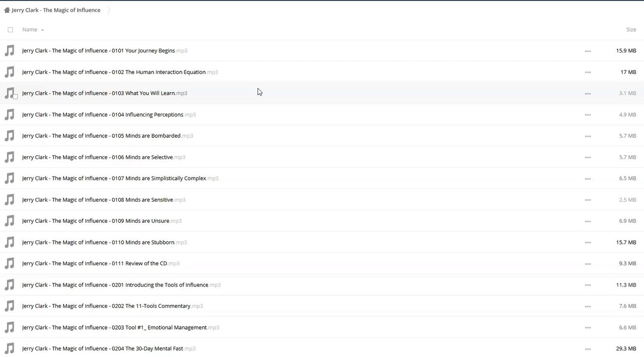
Task: Open the file 0104 Influencing Perceptions.mp3
Action: coord(109,115)
